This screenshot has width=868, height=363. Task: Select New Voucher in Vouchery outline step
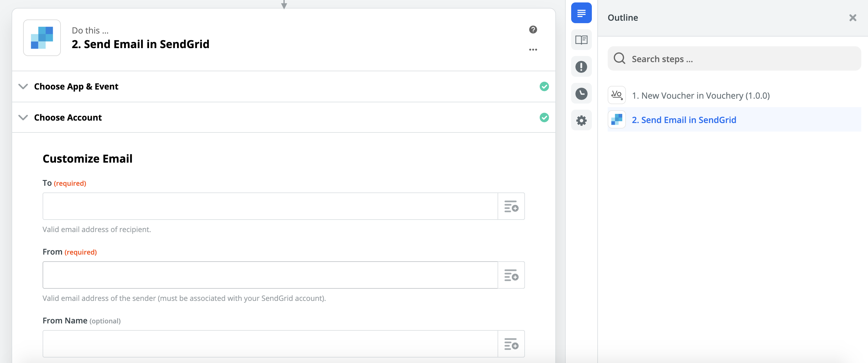click(x=700, y=96)
